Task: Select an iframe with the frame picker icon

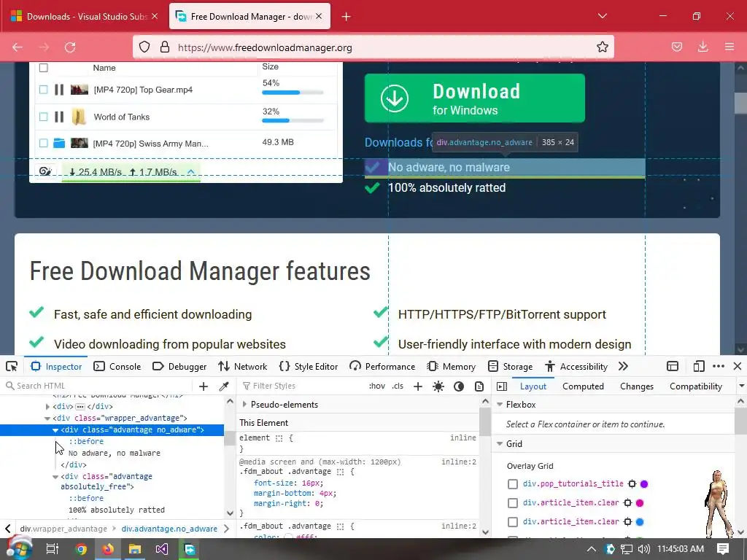Action: tap(673, 366)
